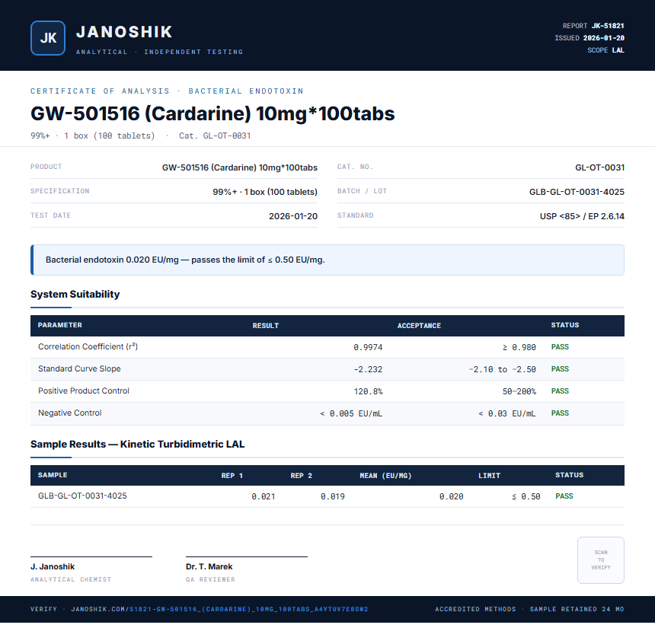Click the System Suitability section heading
Viewport: 655px width, 644px height.
coord(75,294)
